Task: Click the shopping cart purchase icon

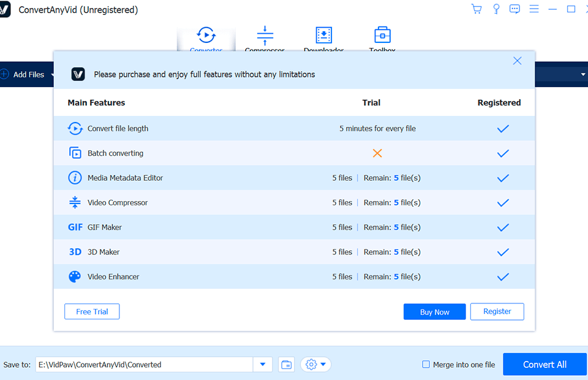Action: tap(477, 9)
